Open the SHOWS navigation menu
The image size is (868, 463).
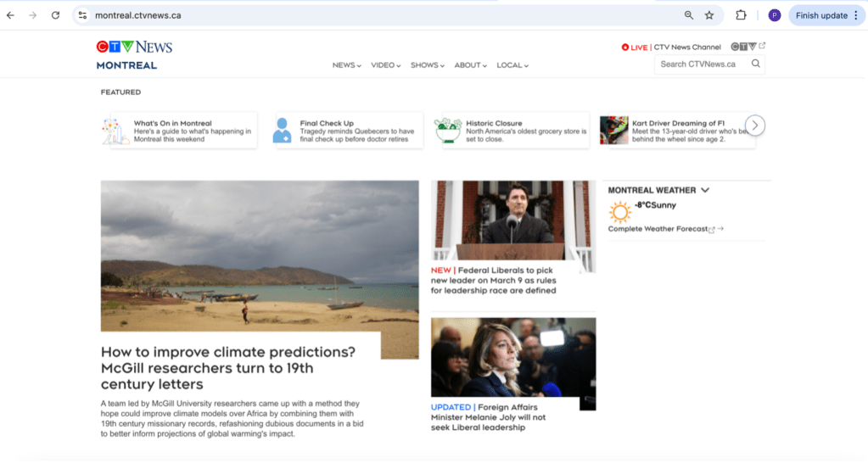coord(427,65)
